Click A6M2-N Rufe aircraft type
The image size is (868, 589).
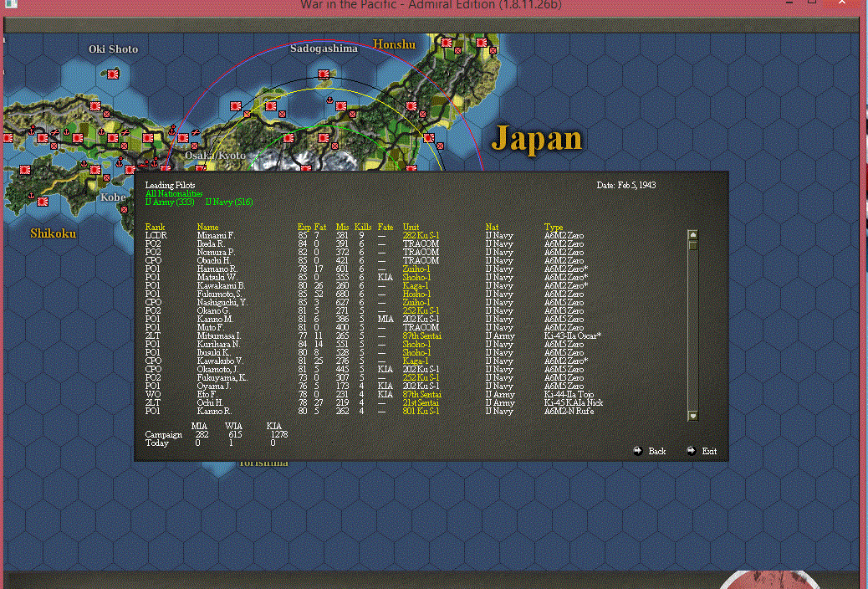point(569,411)
